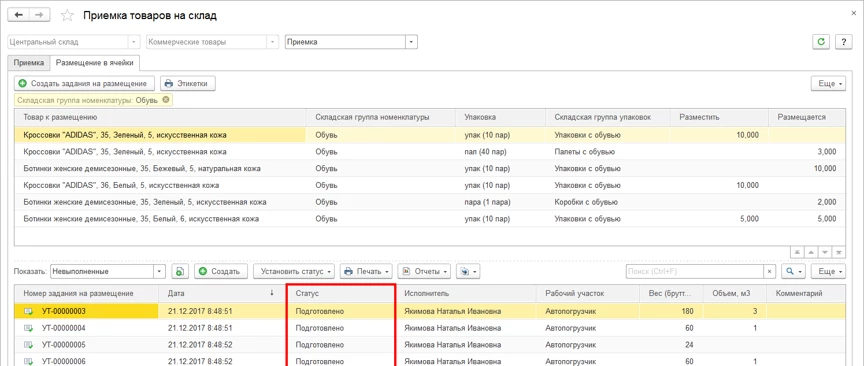Add form to favorites star
The height and width of the screenshot is (366, 864).
point(67,15)
